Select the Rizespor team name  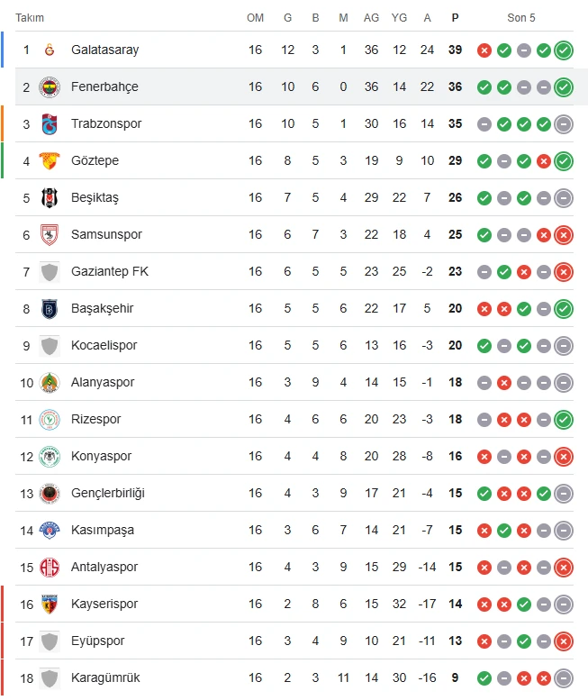95,420
